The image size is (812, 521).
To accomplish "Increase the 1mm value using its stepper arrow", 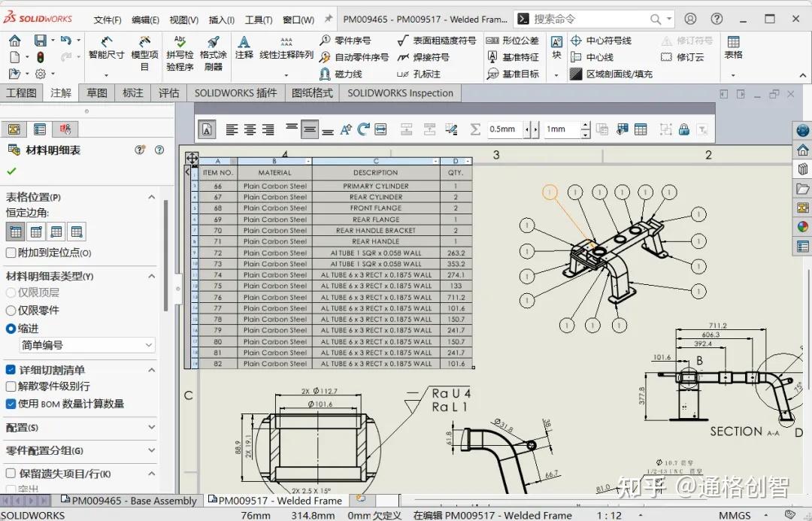I will click(x=586, y=125).
